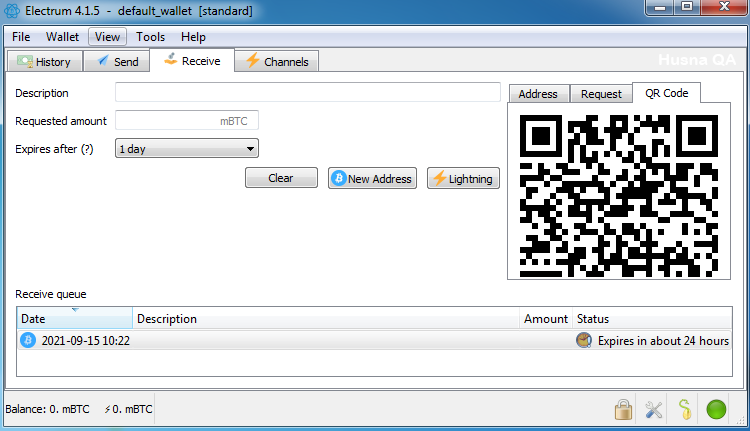Click the Description column header

tap(325, 319)
